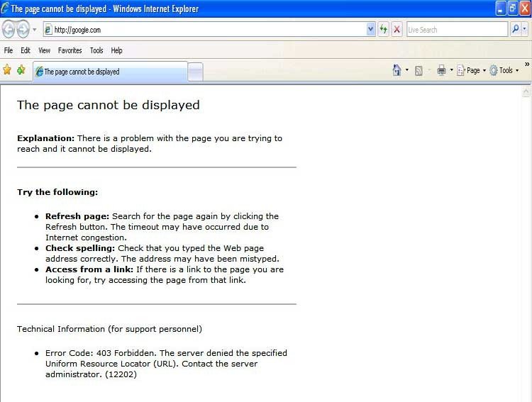Click the browser Forward arrow button
The height and width of the screenshot is (402, 532).
click(23, 29)
